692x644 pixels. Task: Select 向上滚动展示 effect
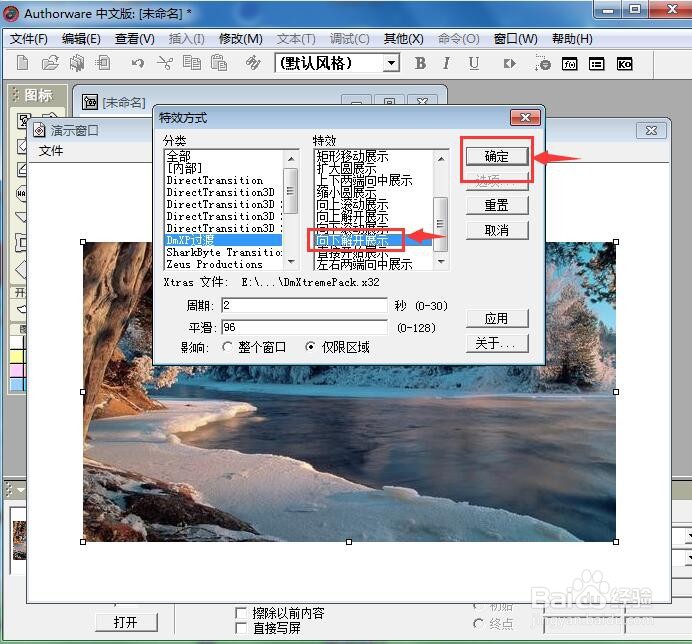pyautogui.click(x=352, y=204)
